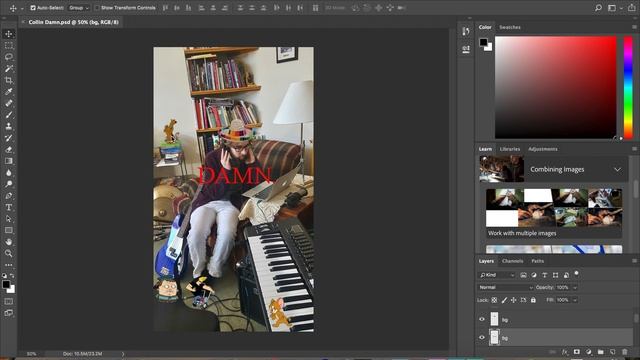
Task: Open the Edit Toolbar three-dots menu
Action: click(x=9, y=265)
